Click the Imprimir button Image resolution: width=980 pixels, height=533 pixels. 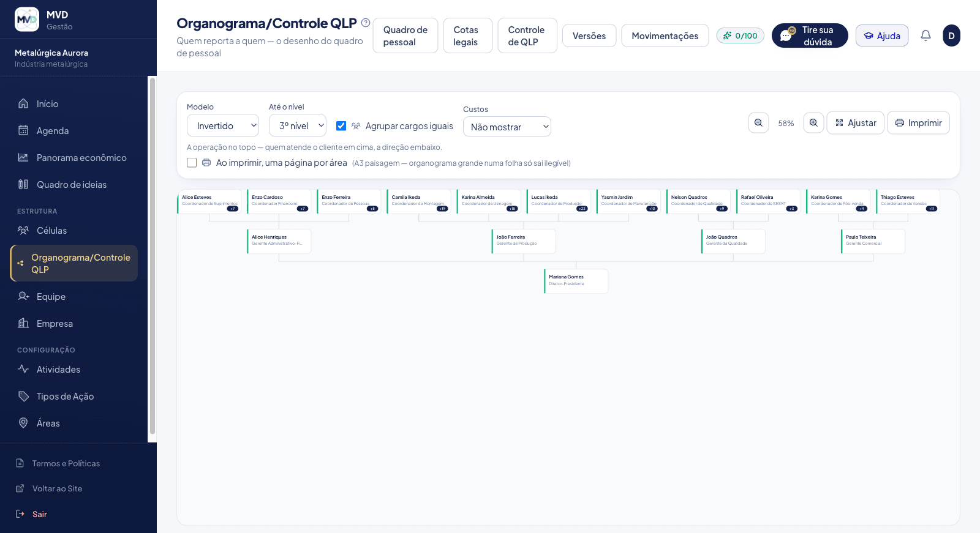click(918, 122)
